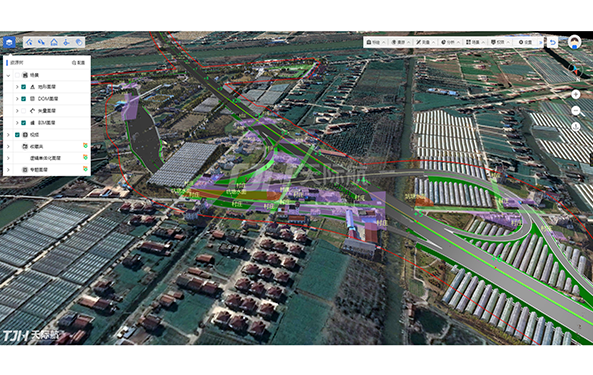
Task: Click the double-arrow to expand the top toolbar
Action: pyautogui.click(x=541, y=42)
